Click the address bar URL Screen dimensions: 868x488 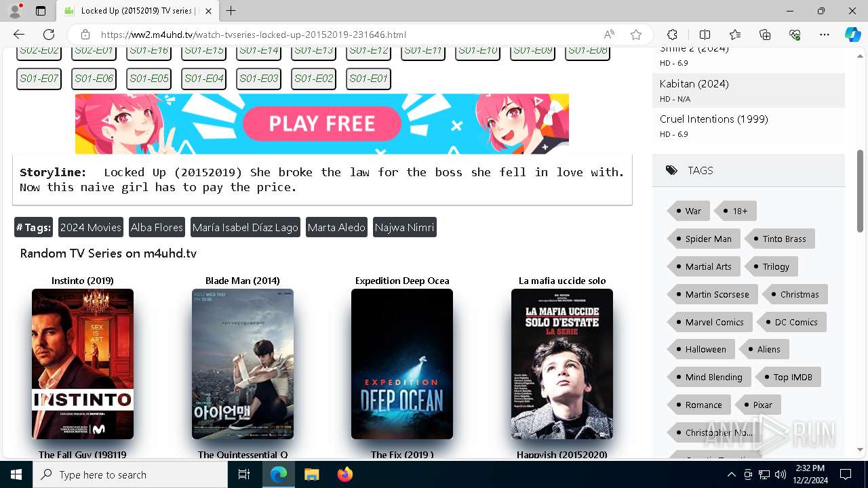tap(254, 35)
